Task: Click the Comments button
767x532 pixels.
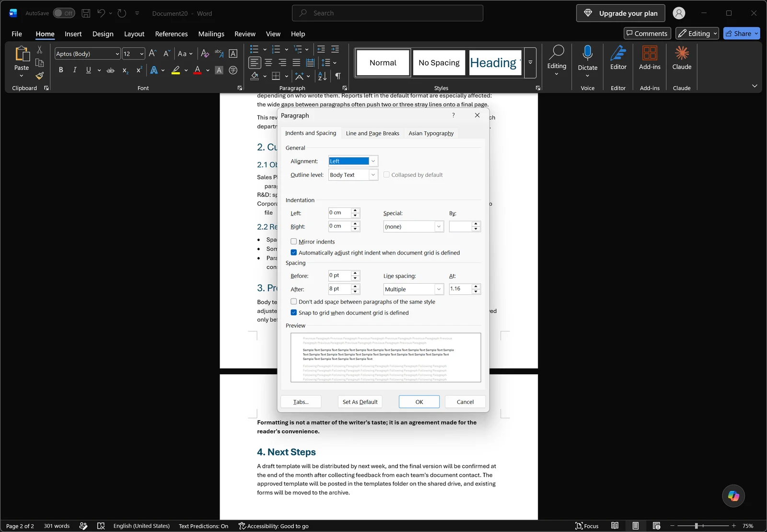Action: 647,34
